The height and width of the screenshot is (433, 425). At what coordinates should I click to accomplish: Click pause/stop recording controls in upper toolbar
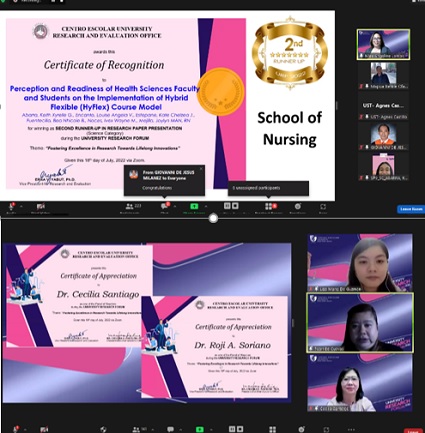[x=231, y=206]
